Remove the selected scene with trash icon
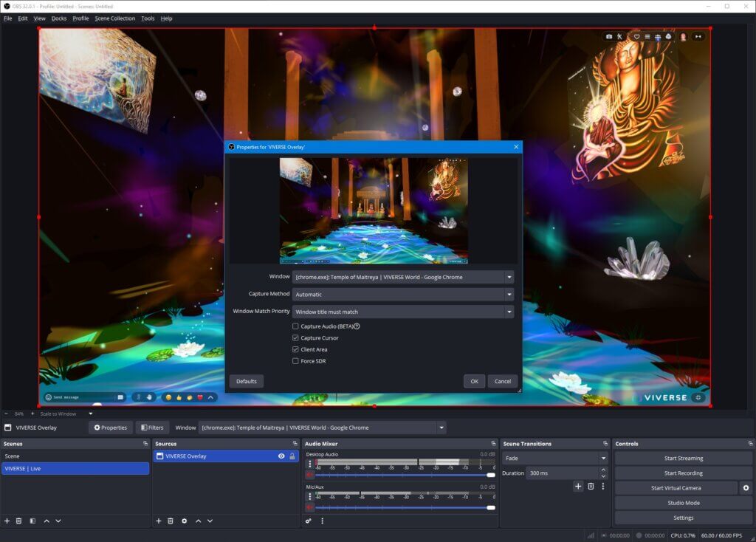Viewport: 756px width, 542px height. click(x=19, y=521)
